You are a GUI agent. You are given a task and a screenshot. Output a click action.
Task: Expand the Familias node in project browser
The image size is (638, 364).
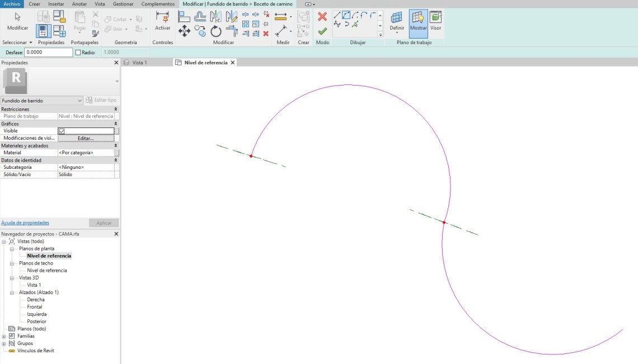pyautogui.click(x=4, y=336)
